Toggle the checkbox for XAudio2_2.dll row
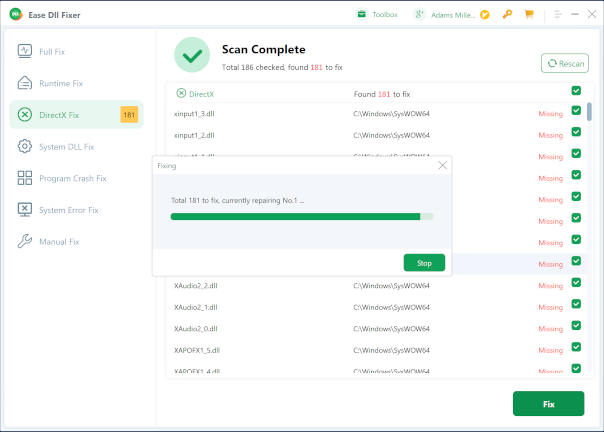Screen dimensions: 604x432 click(x=576, y=285)
